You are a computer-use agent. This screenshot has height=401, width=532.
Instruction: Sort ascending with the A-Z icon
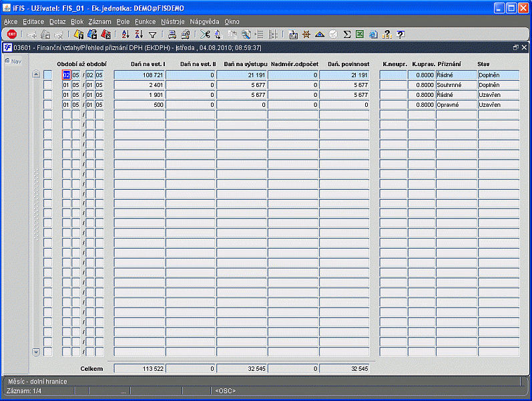pyautogui.click(x=125, y=34)
